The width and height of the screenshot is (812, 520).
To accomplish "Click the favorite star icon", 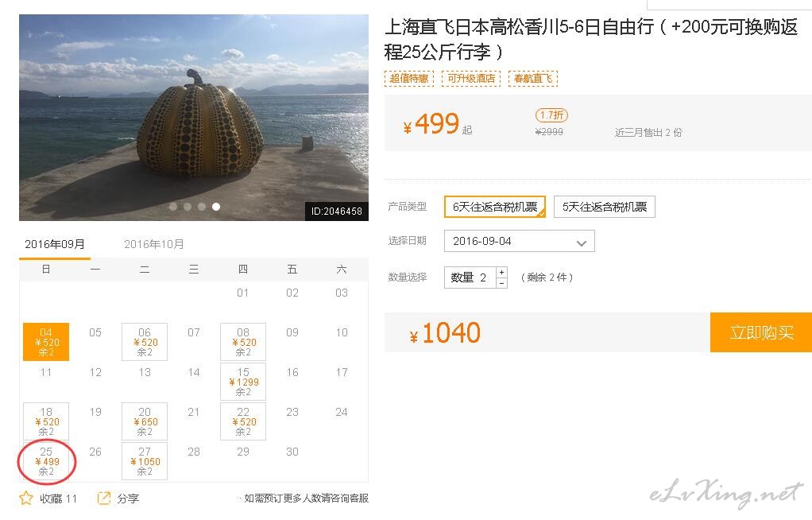I will tap(26, 499).
